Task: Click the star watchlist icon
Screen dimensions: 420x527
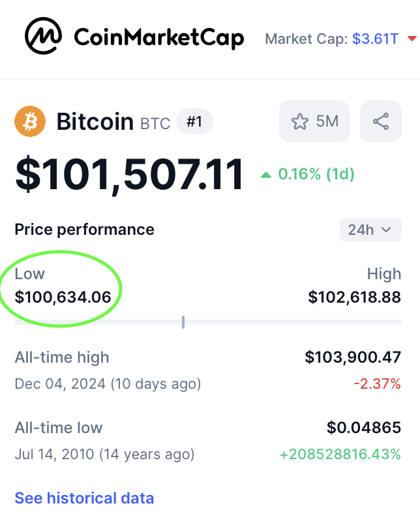Action: (300, 121)
